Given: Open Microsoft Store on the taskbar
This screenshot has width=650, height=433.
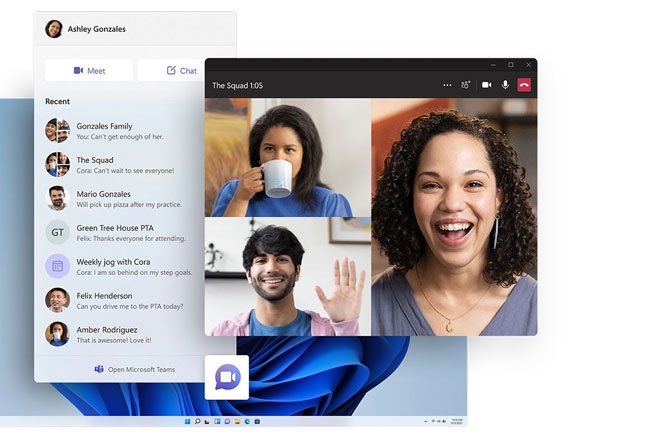Looking at the screenshot, I should tap(257, 421).
